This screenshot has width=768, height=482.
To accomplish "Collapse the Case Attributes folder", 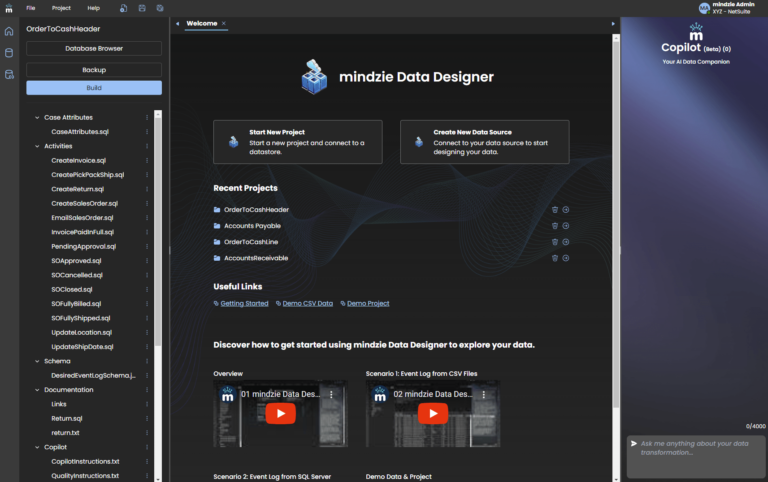I will (37, 118).
